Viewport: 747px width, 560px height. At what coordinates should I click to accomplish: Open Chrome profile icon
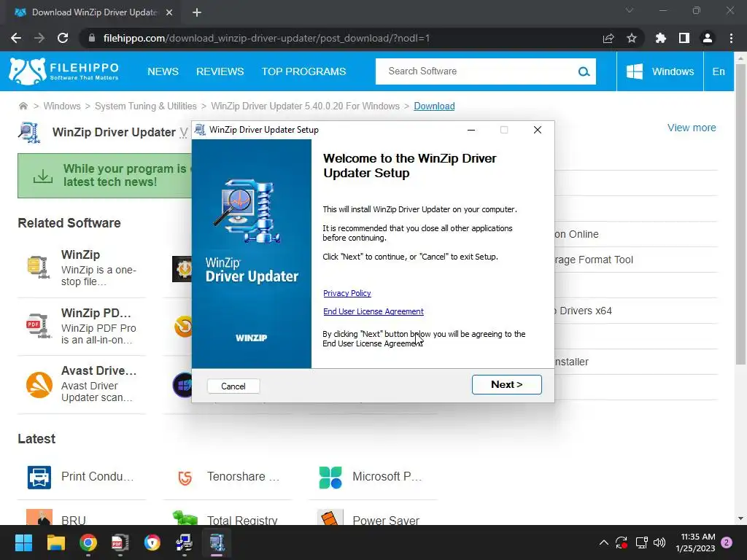tap(708, 38)
